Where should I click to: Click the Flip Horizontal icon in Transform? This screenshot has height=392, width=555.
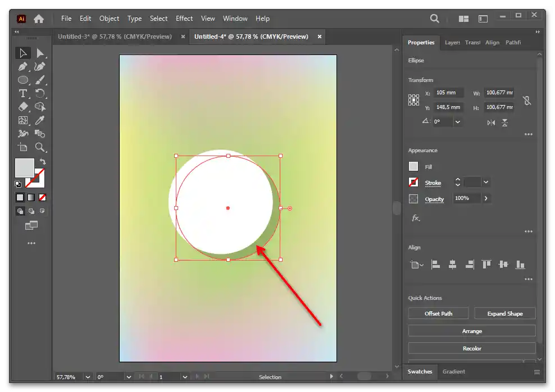pos(492,122)
